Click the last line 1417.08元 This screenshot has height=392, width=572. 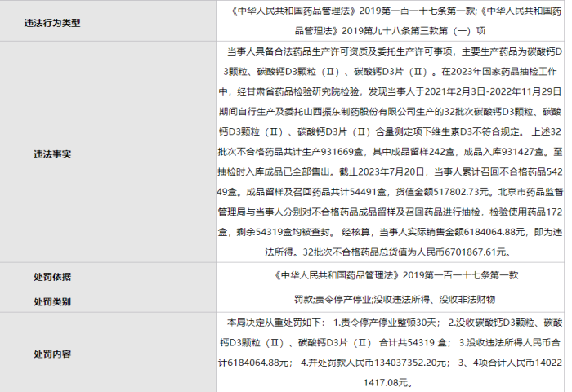(387, 382)
